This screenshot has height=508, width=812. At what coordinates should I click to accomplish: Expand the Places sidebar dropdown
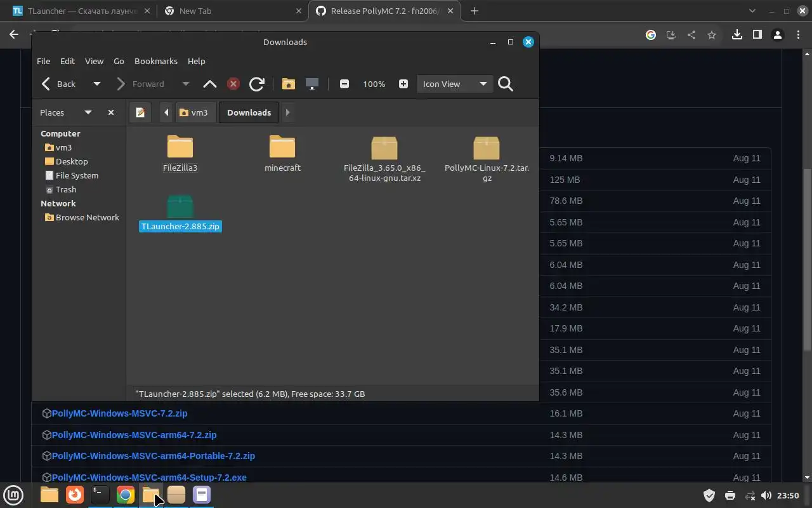coord(88,112)
